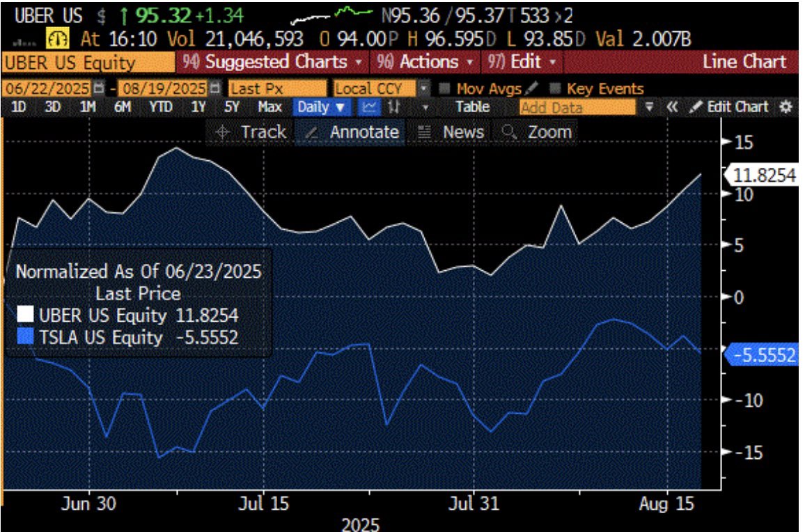The image size is (805, 532).
Task: Click the yellow gauge icon beside At 16:10
Action: (x=58, y=39)
